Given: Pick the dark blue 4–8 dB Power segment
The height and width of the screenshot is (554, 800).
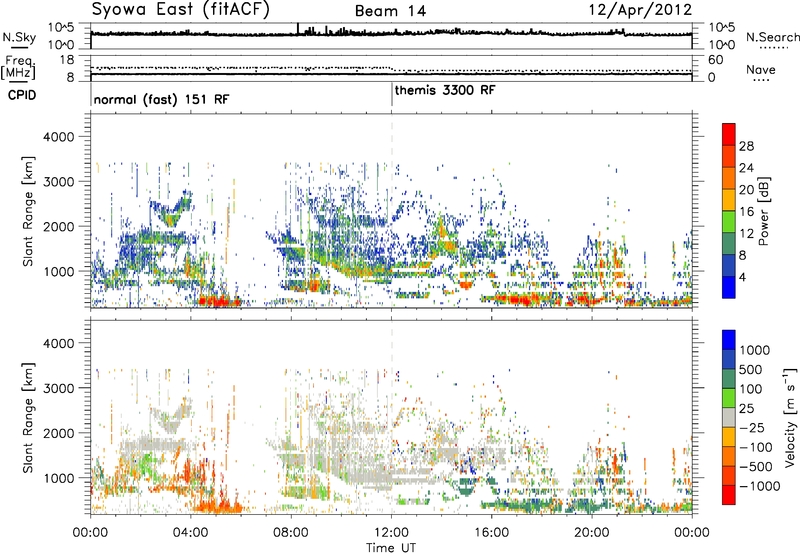Looking at the screenshot, I should pos(729,265).
